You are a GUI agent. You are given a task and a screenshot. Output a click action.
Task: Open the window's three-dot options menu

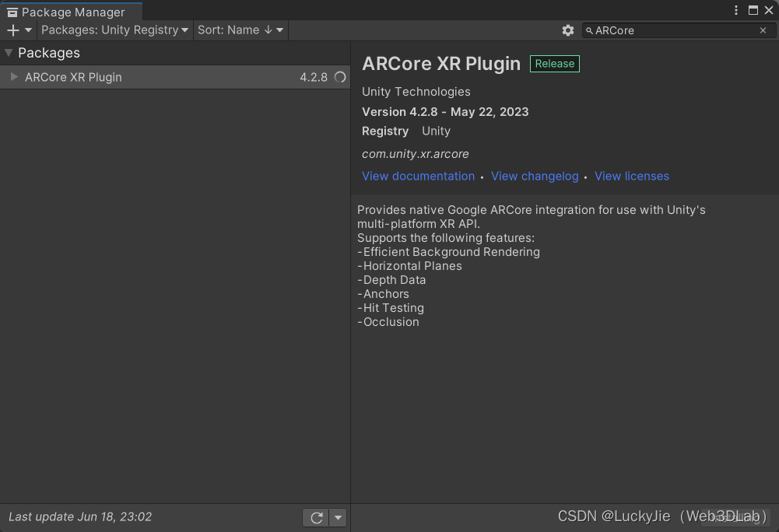[x=736, y=10]
